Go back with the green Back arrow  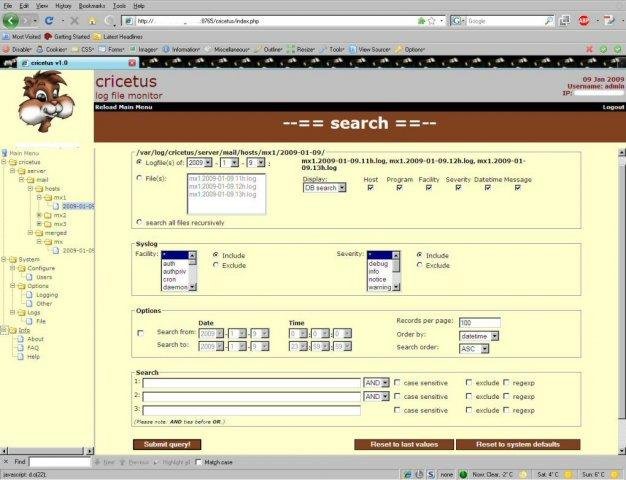click(11, 20)
